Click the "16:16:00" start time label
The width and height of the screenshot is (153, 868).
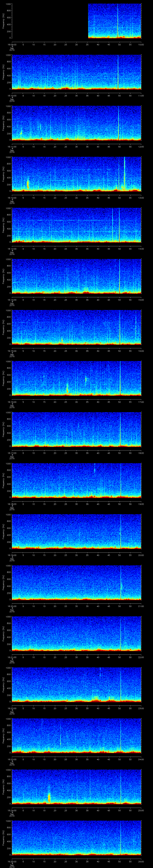pos(12,402)
